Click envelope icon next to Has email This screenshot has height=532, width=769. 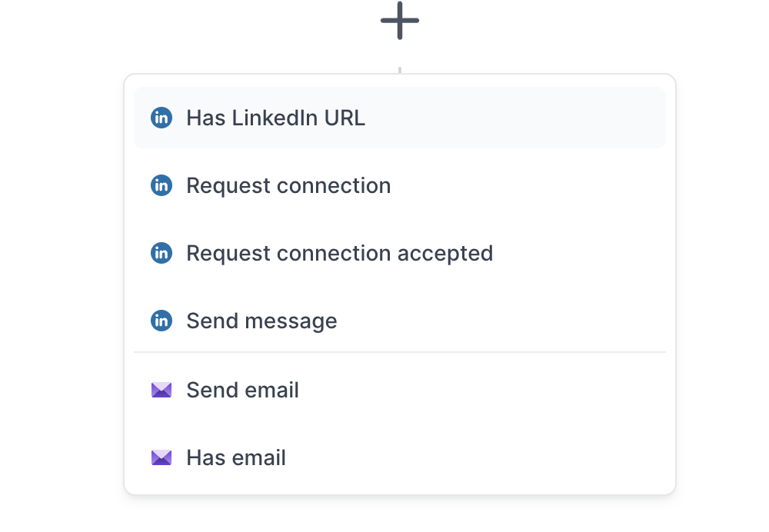[161, 457]
